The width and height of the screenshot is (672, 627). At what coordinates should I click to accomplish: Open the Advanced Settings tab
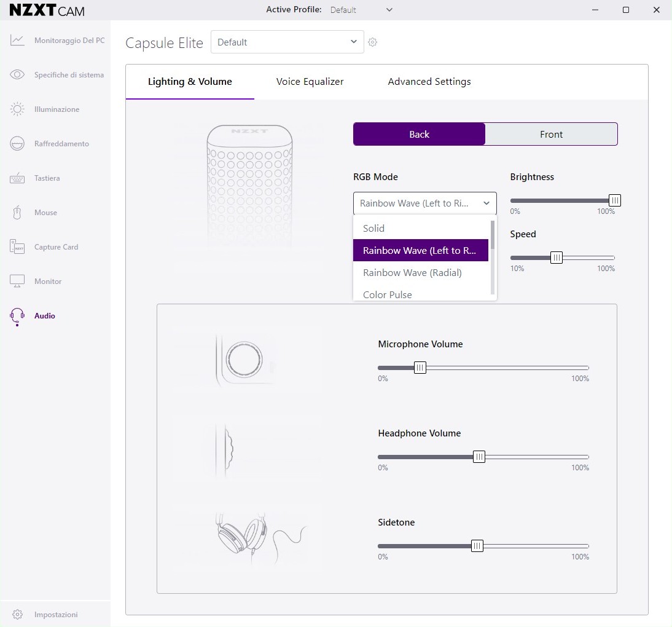click(429, 82)
